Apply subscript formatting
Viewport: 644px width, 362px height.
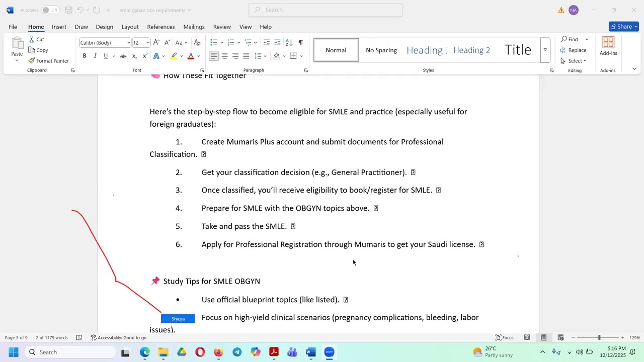click(134, 56)
